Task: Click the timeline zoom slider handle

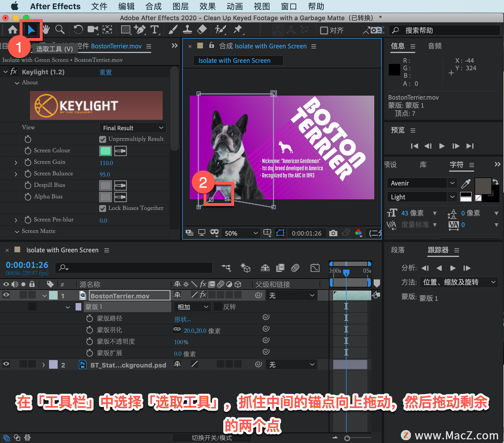Action: 347,438
